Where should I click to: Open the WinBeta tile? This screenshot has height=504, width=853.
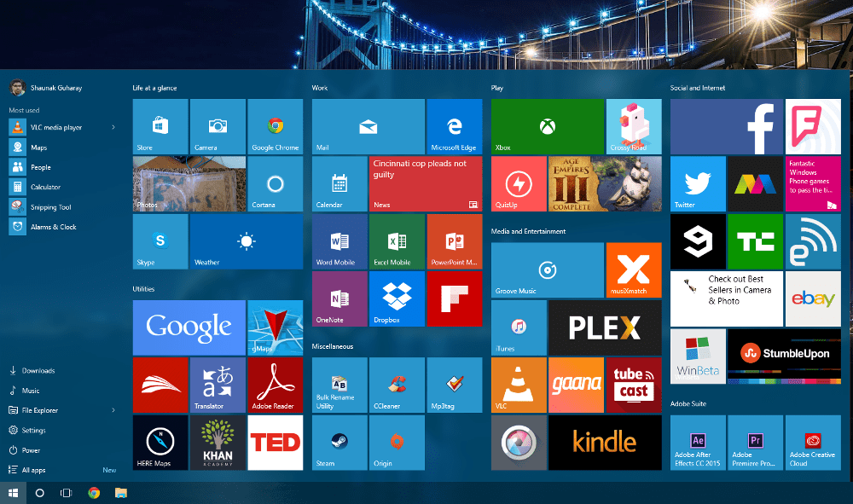[698, 356]
